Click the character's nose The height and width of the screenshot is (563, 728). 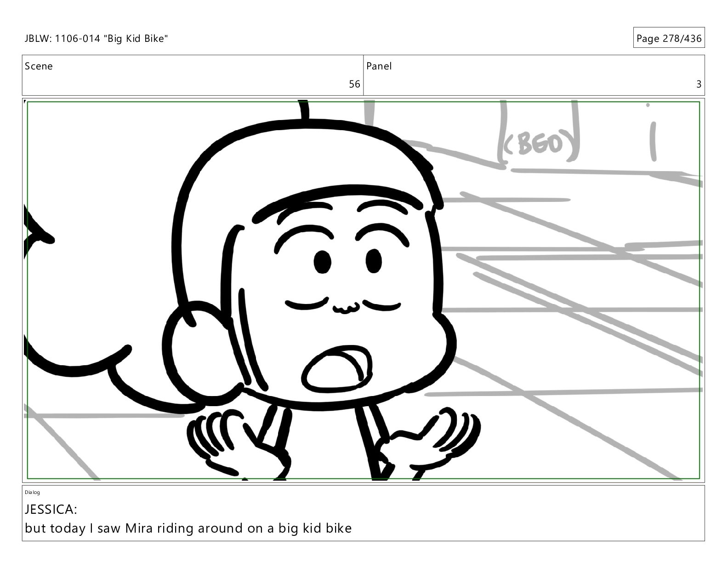coord(346,308)
